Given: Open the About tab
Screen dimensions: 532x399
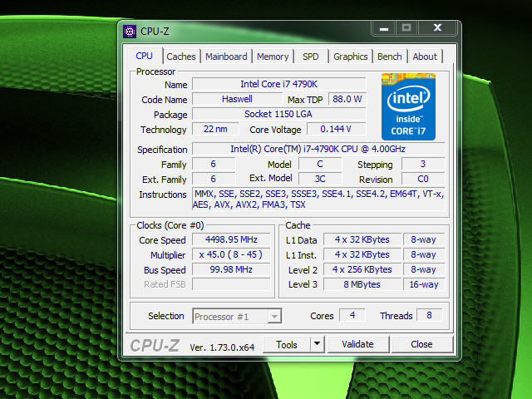Looking at the screenshot, I should (x=425, y=57).
